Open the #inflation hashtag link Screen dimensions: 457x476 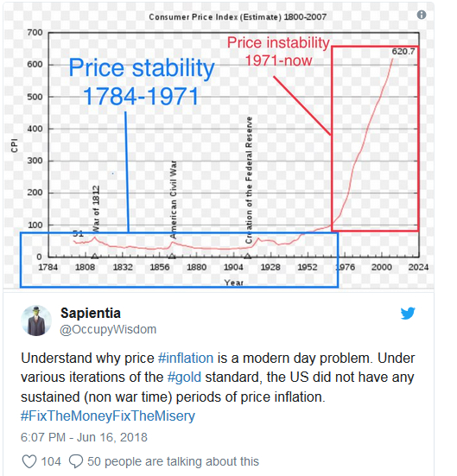[x=186, y=358]
